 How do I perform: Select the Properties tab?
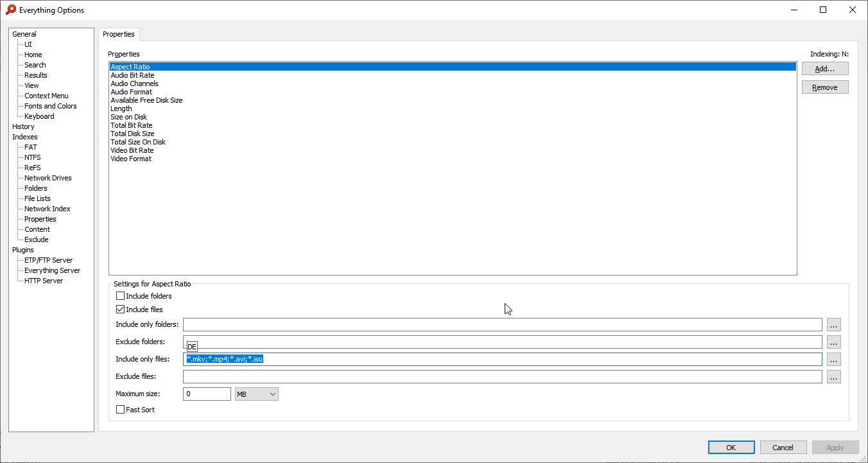pyautogui.click(x=119, y=34)
